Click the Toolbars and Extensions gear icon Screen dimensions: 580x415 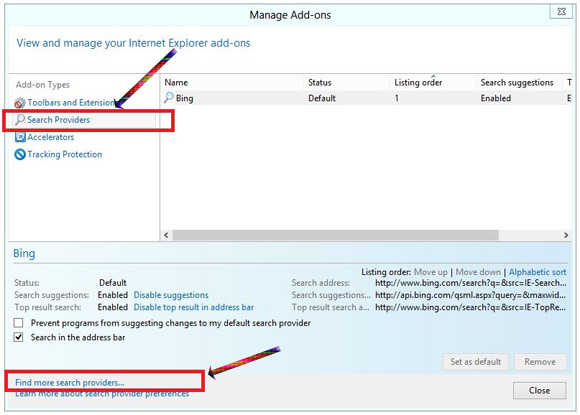pyautogui.click(x=20, y=103)
